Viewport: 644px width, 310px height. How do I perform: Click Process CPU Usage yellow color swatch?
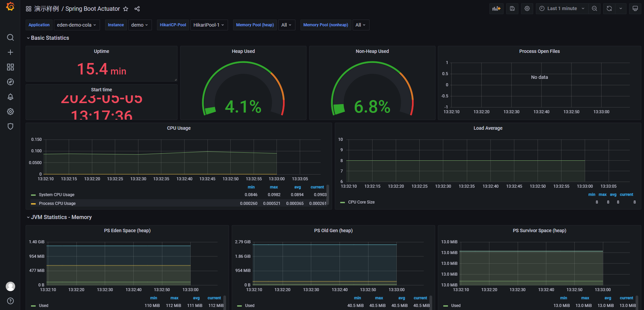33,204
